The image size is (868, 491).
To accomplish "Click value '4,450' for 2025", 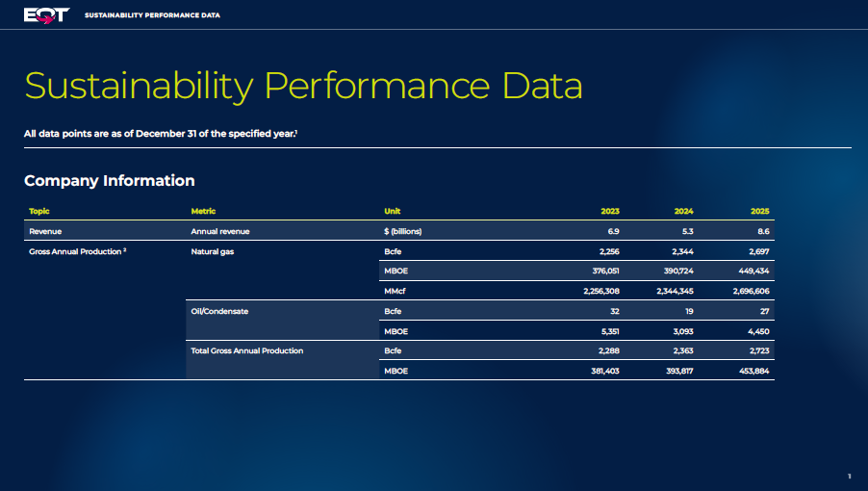I will tap(759, 331).
